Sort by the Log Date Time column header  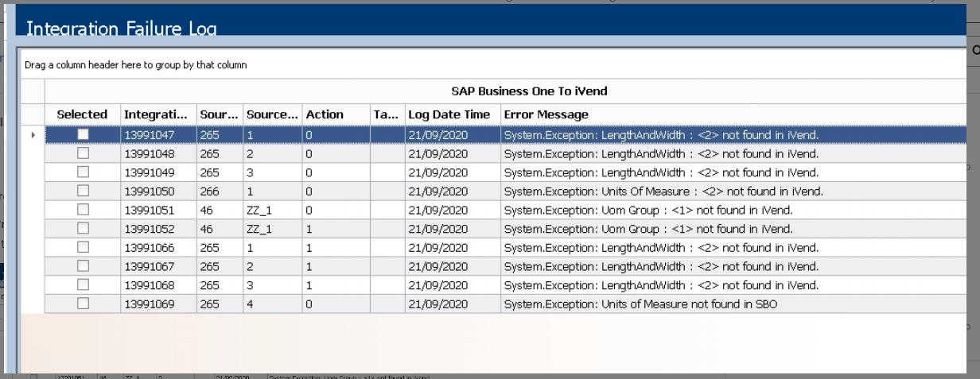453,114
